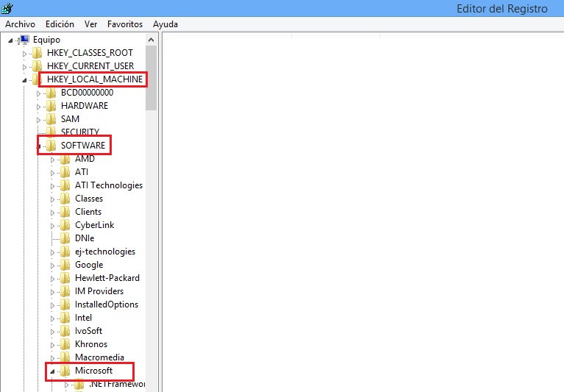The image size is (564, 392).
Task: Click the HKEY_CLASSES_ROOT folder icon
Action: point(37,53)
